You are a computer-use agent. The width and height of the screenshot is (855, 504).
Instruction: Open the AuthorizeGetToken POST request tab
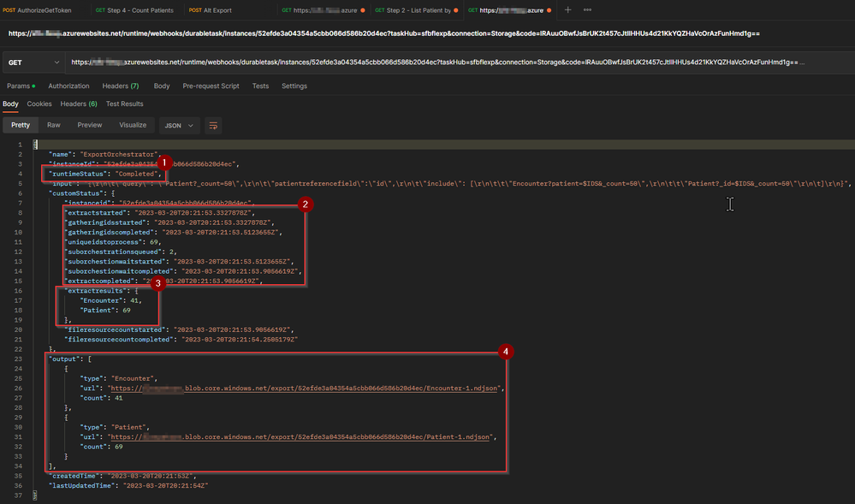(37, 10)
